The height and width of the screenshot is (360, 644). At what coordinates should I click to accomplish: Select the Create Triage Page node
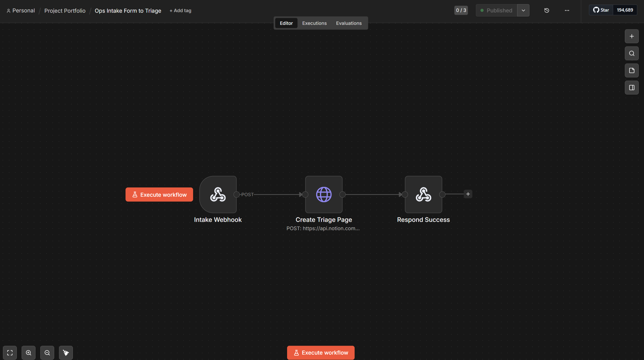tap(324, 194)
